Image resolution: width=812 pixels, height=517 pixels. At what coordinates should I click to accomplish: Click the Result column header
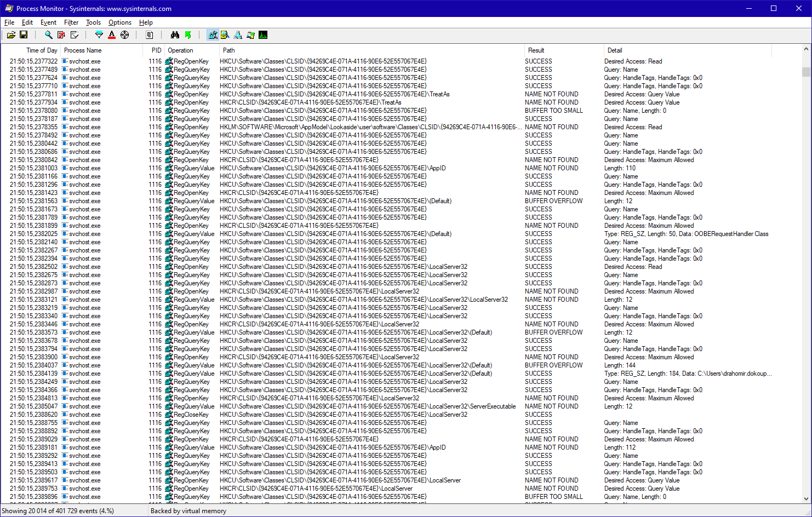[536, 50]
